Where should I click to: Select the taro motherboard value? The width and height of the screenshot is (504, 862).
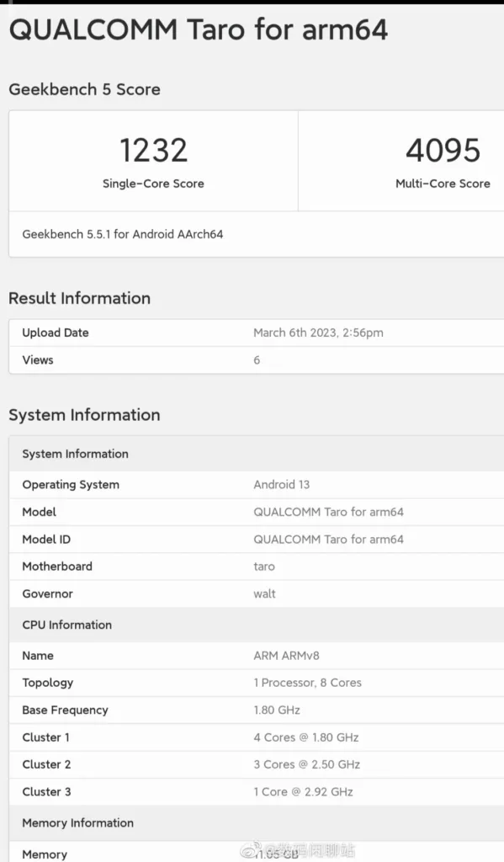point(264,567)
